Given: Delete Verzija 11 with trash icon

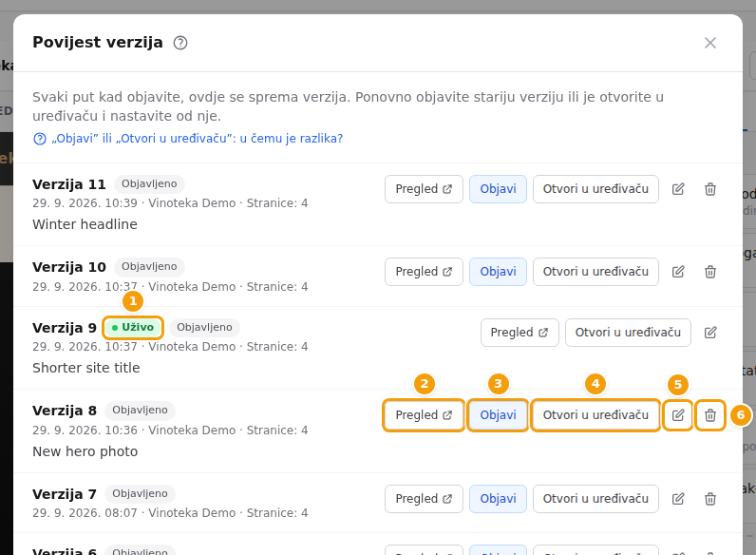Looking at the screenshot, I should [709, 189].
